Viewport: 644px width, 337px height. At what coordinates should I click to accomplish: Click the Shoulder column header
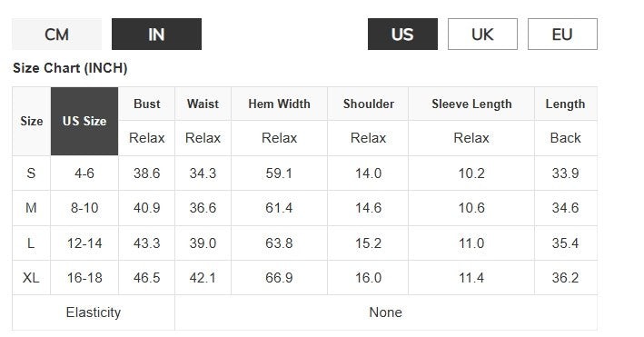[369, 104]
